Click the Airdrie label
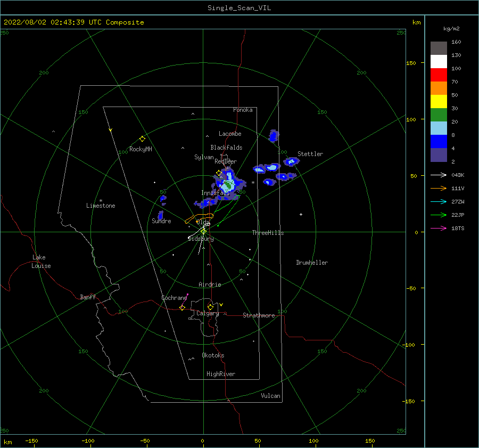Image resolution: width=479 pixels, height=448 pixels. coord(210,284)
